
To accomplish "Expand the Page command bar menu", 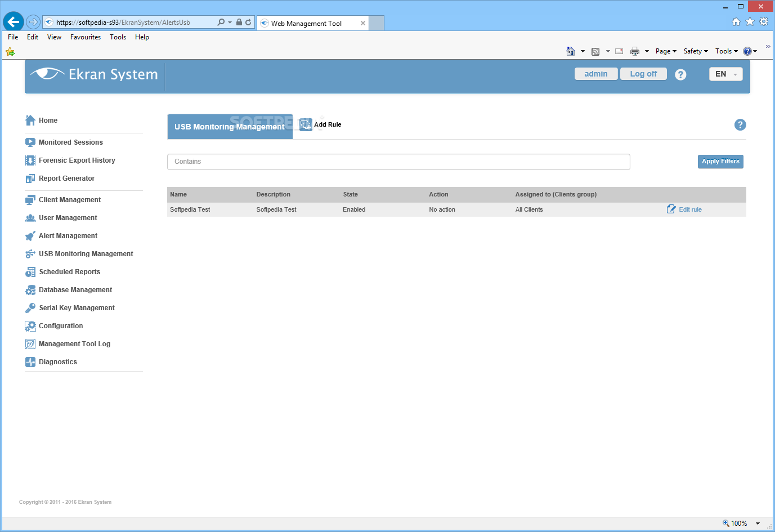I will click(666, 51).
